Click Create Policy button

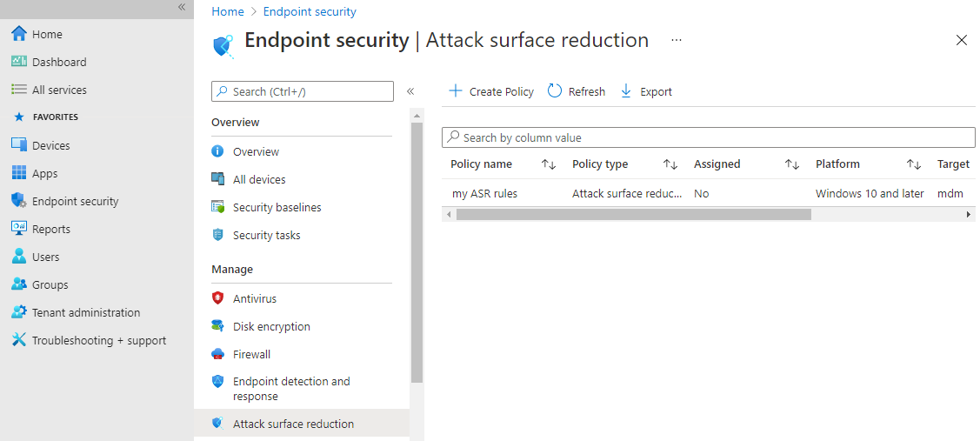coord(491,91)
